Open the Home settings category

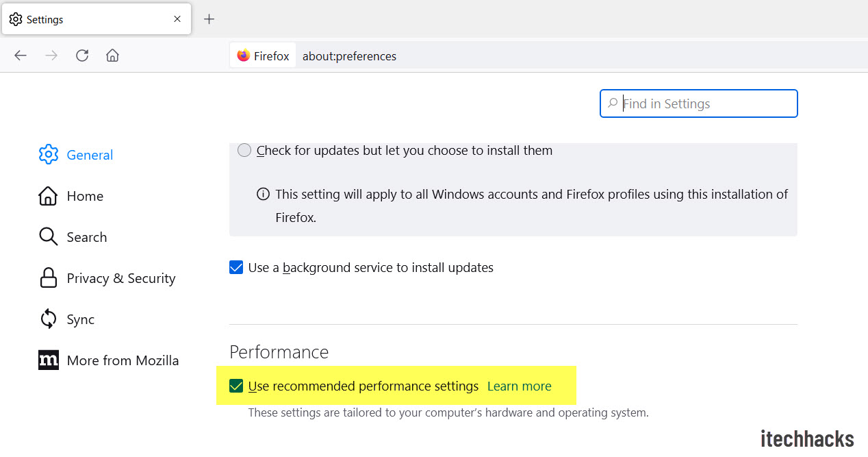tap(85, 196)
